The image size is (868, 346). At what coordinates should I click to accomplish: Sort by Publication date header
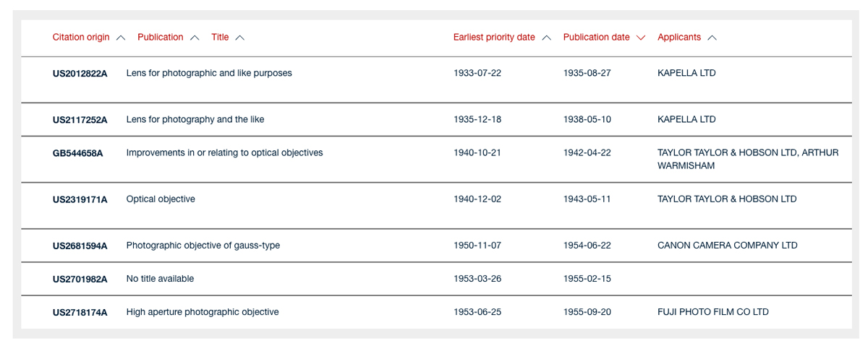(597, 38)
